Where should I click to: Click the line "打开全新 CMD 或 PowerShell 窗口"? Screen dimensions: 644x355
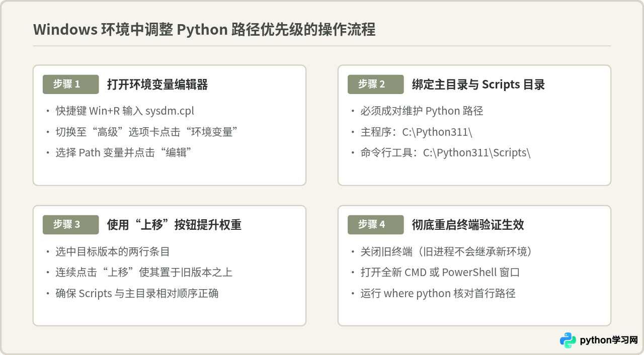point(440,272)
